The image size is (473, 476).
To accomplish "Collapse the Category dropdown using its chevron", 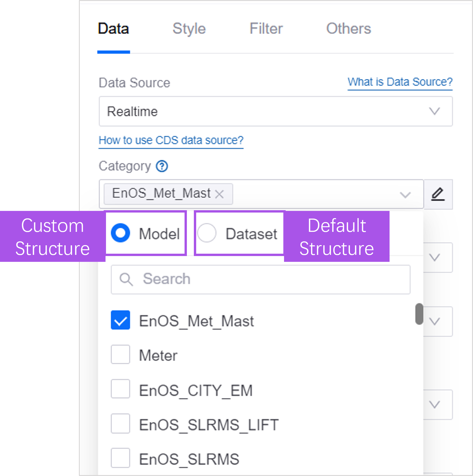I will tap(405, 195).
